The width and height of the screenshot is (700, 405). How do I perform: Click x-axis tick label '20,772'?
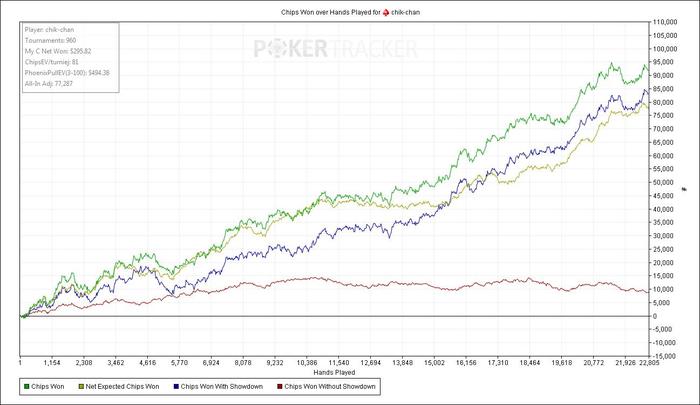tap(593, 363)
